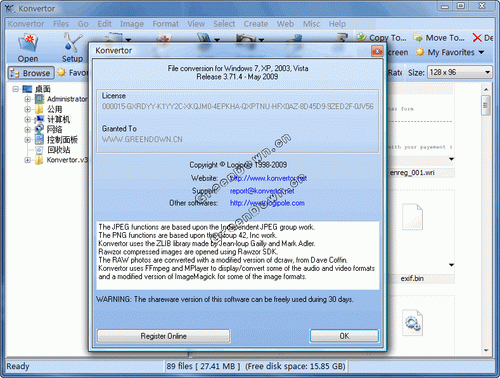Expand the 计算机 tree node
This screenshot has width=500, height=378.
coord(27,119)
